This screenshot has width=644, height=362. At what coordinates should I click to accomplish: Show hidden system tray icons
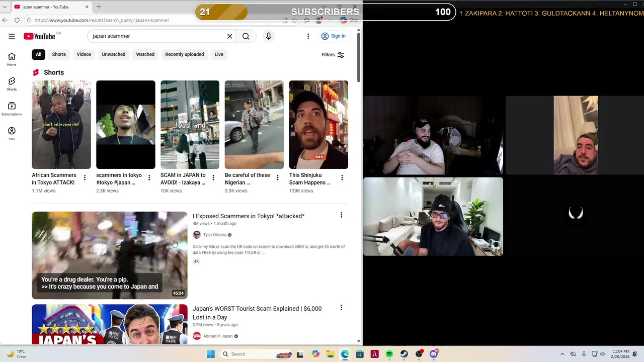pos(562,354)
